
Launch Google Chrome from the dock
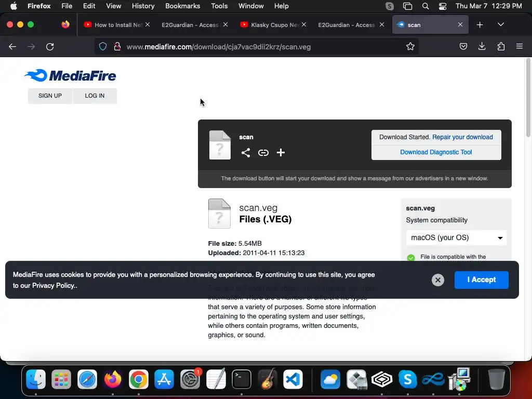(138, 379)
